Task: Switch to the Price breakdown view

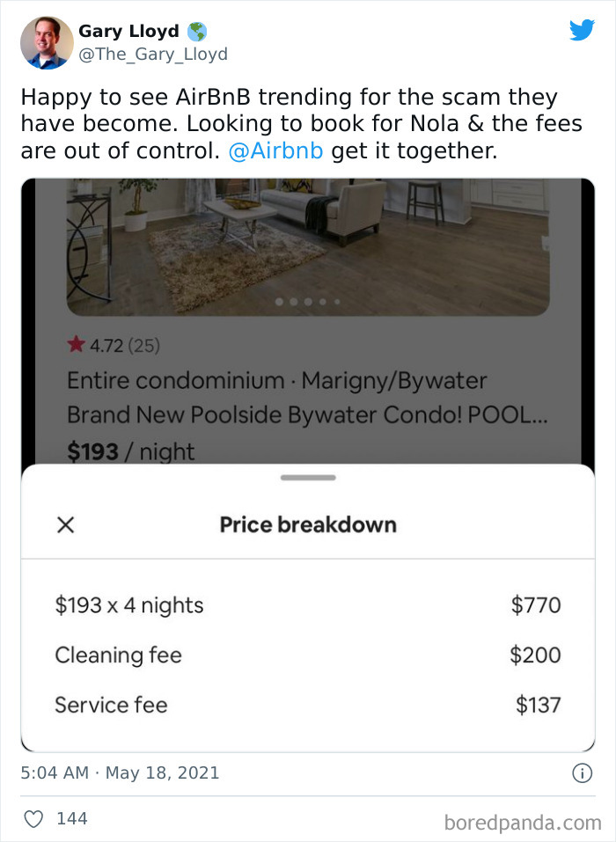Action: 308,524
